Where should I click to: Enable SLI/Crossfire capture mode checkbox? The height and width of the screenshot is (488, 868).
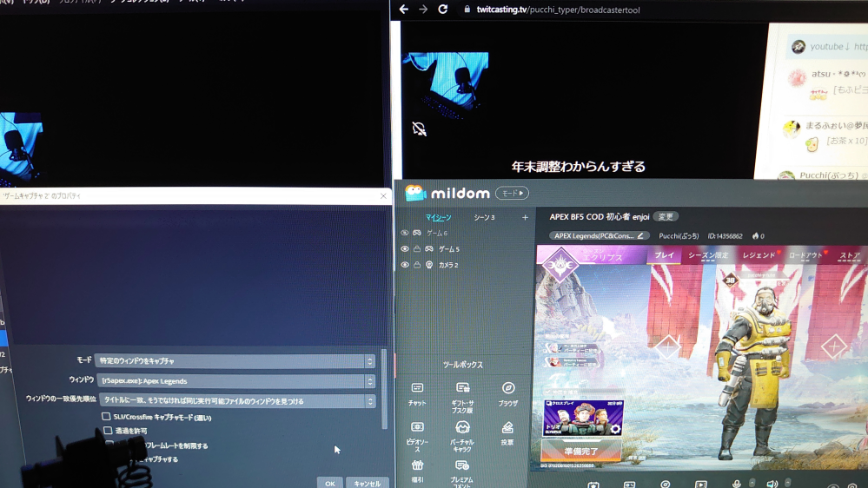coord(107,417)
